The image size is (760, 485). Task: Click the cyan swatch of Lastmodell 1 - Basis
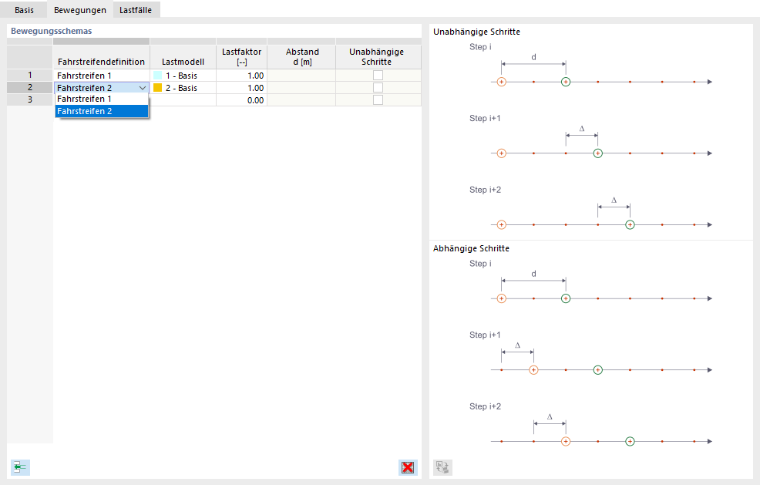tap(158, 76)
